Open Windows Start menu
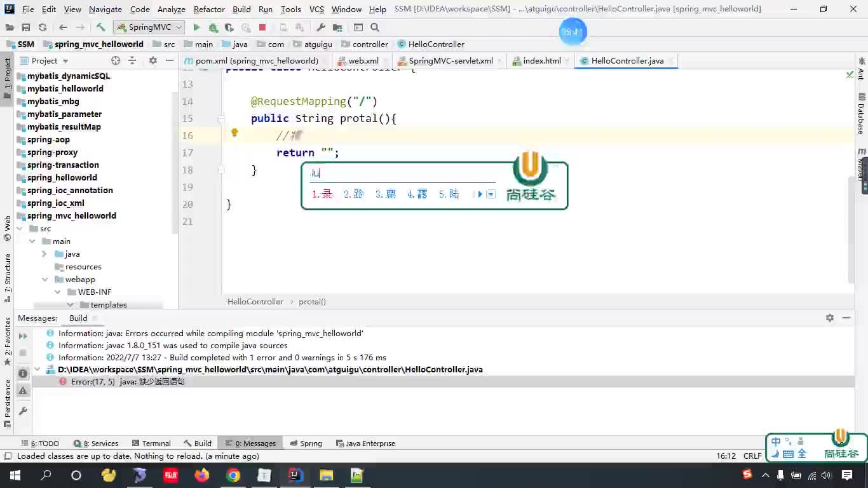Screen dimensions: 868x488 pos(15,475)
